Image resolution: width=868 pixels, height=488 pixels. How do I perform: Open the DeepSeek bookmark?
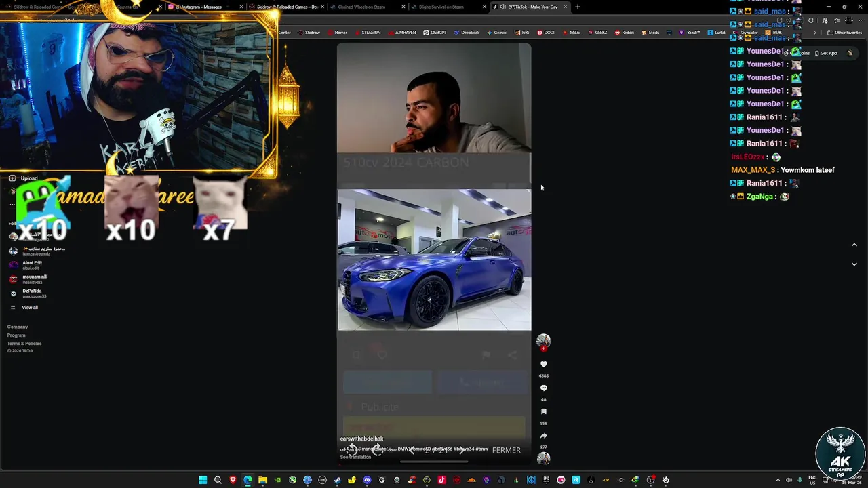pos(467,33)
